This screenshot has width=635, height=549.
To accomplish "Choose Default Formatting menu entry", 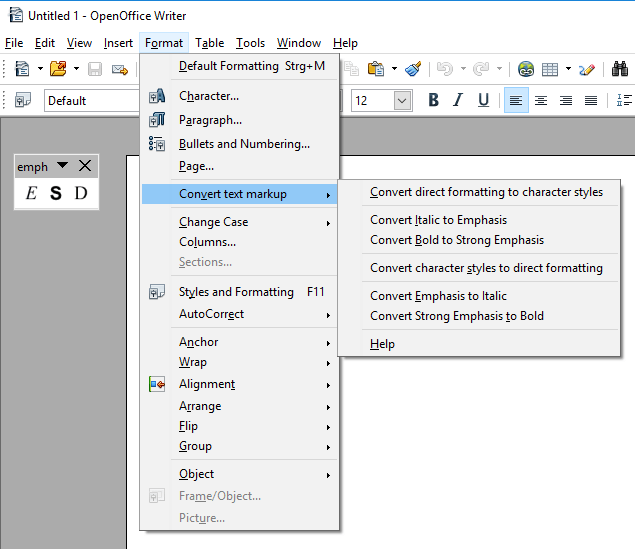I will click(x=239, y=66).
